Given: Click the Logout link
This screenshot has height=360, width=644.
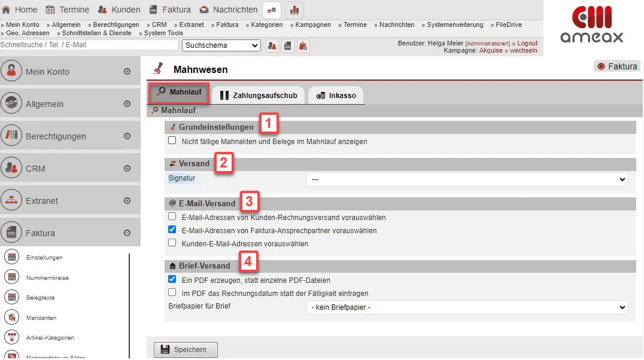Looking at the screenshot, I should 527,43.
